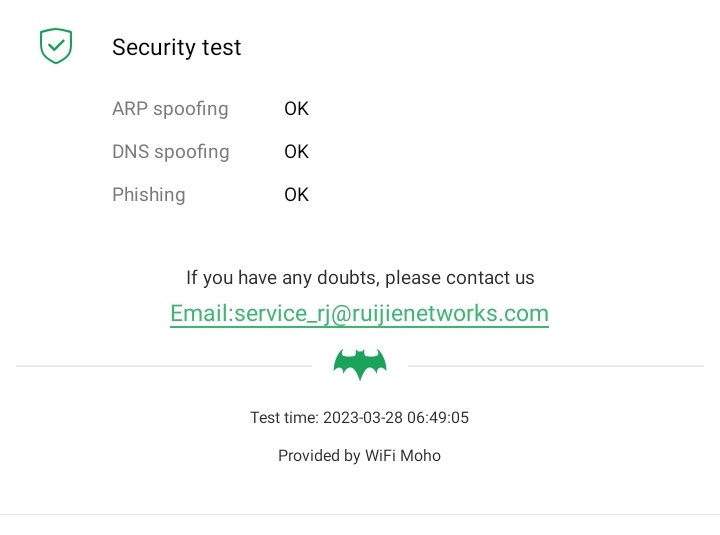
Task: Tap the Phishing label
Action: click(x=148, y=194)
